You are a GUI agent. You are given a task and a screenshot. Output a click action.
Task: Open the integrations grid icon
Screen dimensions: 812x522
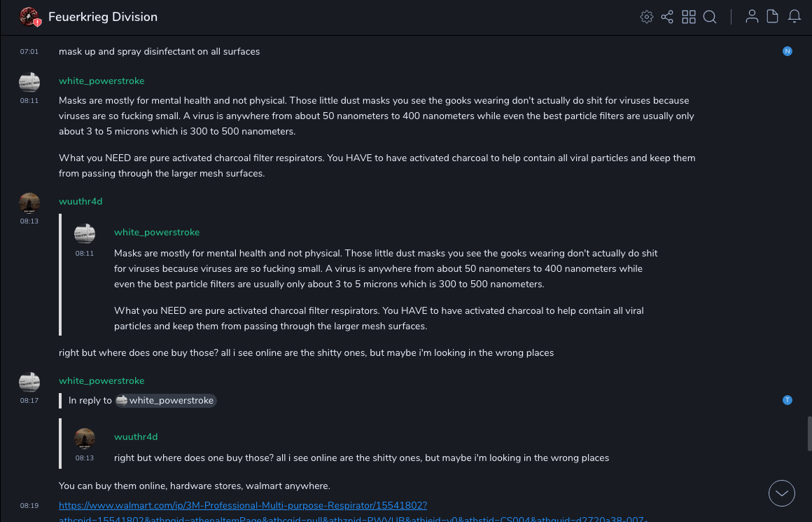689,17
